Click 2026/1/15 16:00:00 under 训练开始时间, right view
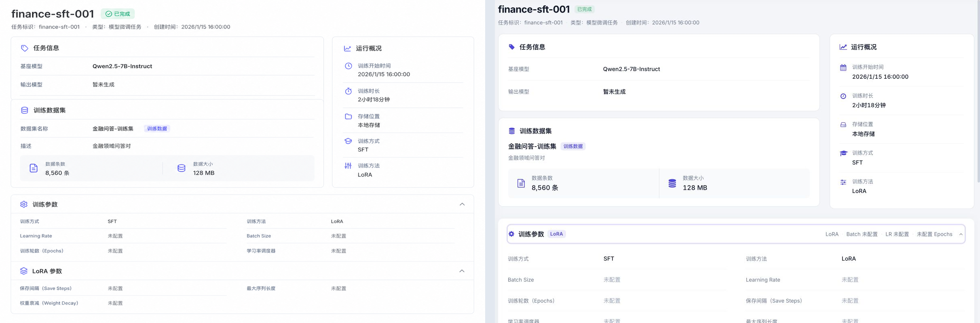Image resolution: width=980 pixels, height=323 pixels. (x=880, y=77)
